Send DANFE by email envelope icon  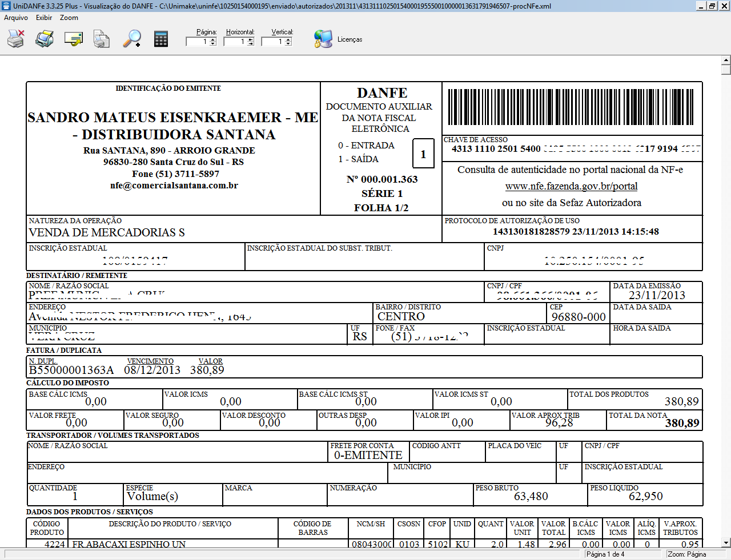(74, 39)
